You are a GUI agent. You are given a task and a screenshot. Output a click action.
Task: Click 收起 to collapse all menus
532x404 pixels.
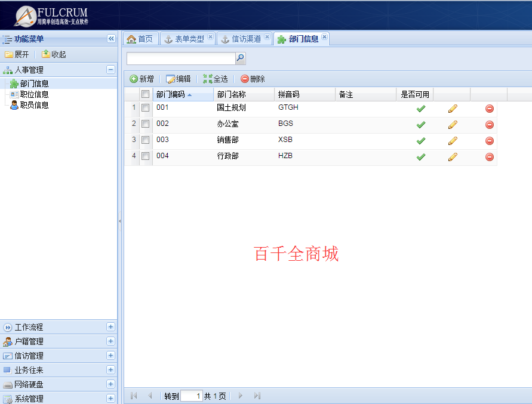coord(54,54)
